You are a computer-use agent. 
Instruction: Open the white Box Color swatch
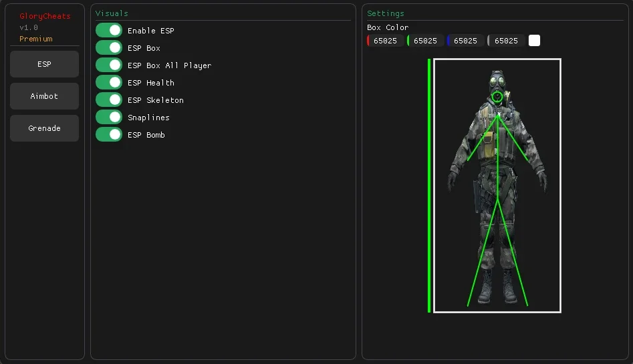click(x=534, y=40)
